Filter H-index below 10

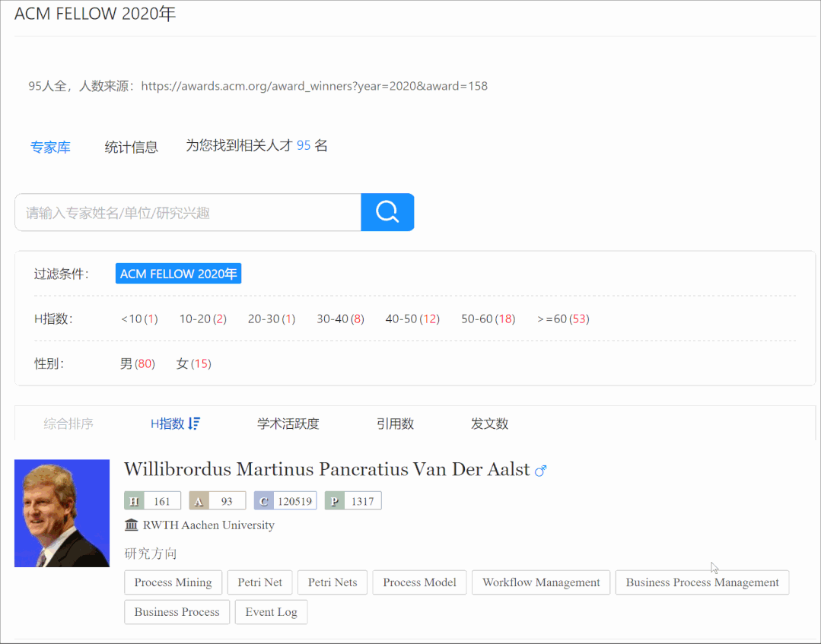[x=139, y=319]
